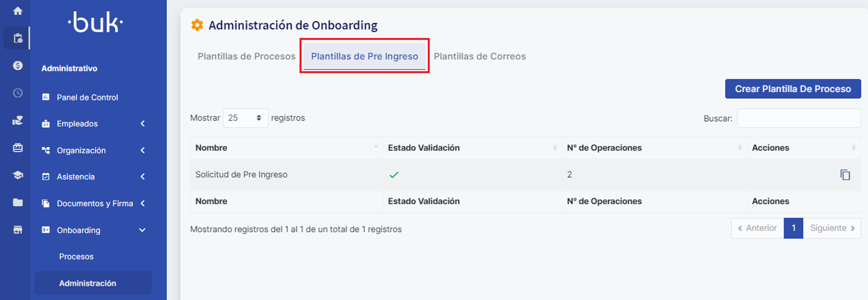This screenshot has height=300, width=868.
Task: Click the buk logo
Action: 95,24
